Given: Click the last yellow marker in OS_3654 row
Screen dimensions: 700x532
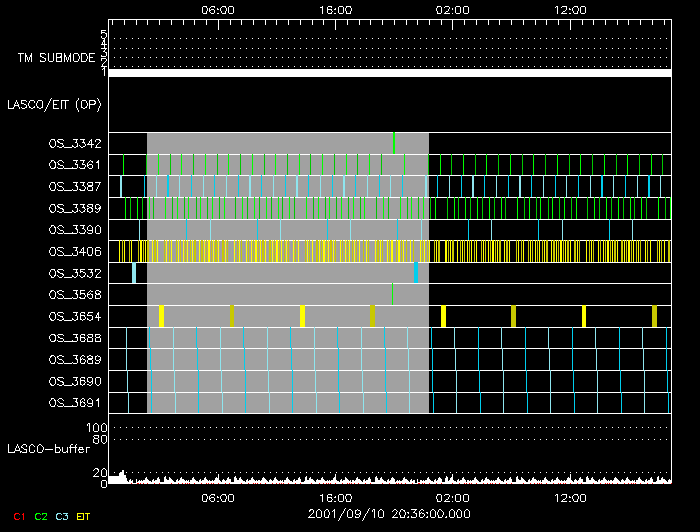Looking at the screenshot, I should [655, 316].
